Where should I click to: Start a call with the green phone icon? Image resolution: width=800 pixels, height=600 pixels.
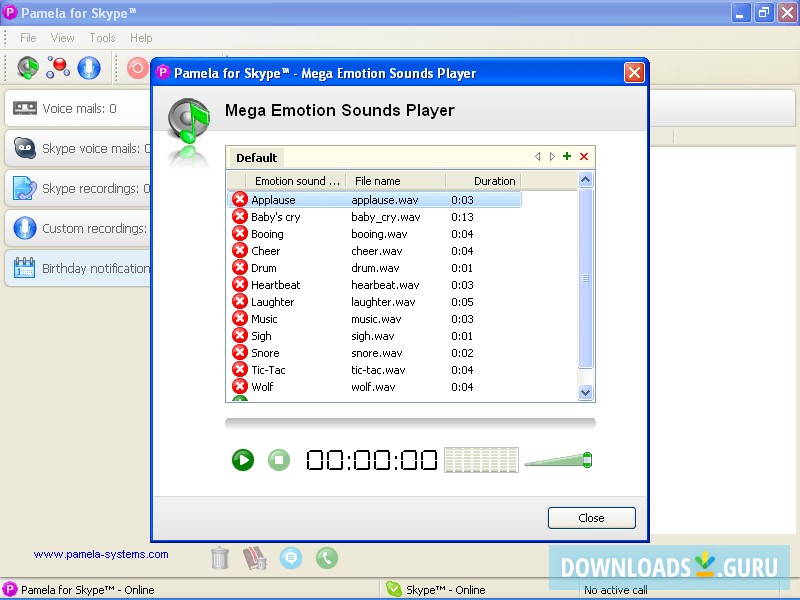point(327,557)
